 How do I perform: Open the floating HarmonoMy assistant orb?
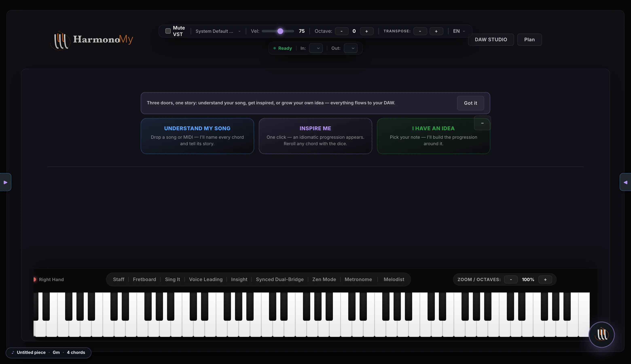pyautogui.click(x=601, y=334)
